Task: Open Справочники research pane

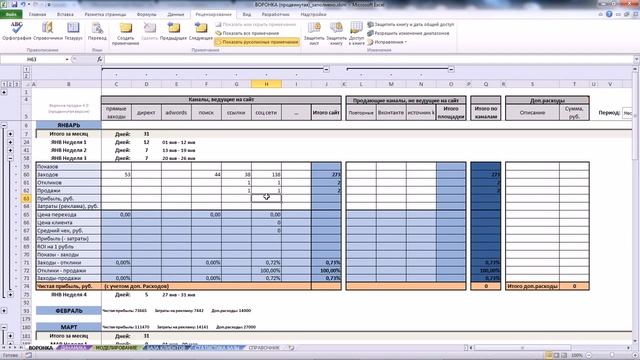Action: click(x=48, y=31)
